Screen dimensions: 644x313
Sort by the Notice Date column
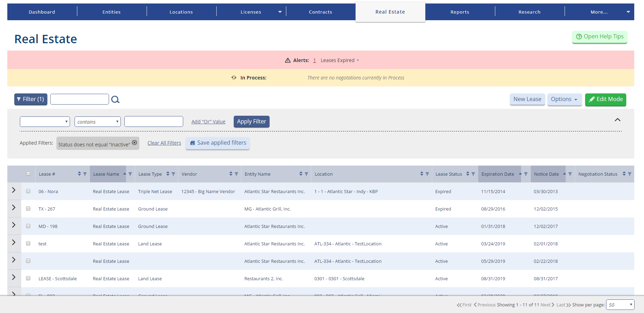(565, 174)
